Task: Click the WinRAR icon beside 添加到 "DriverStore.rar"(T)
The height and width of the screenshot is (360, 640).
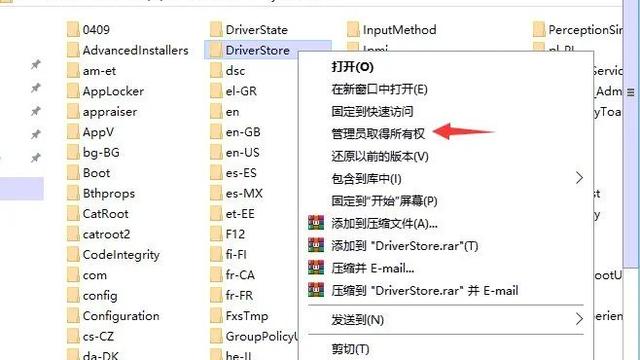Action: tap(316, 245)
